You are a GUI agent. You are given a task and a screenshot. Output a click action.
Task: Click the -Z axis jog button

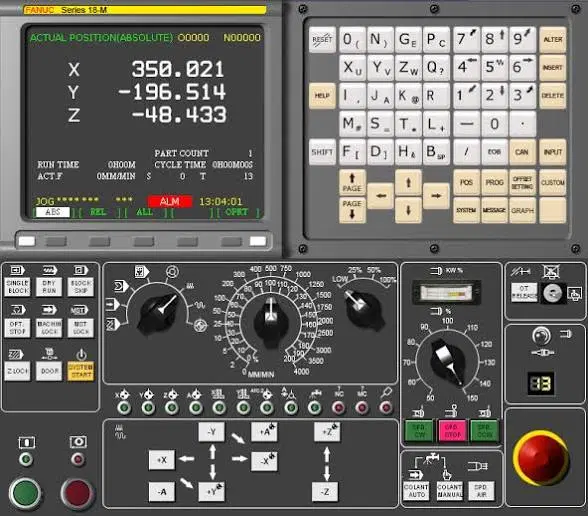coord(325,491)
